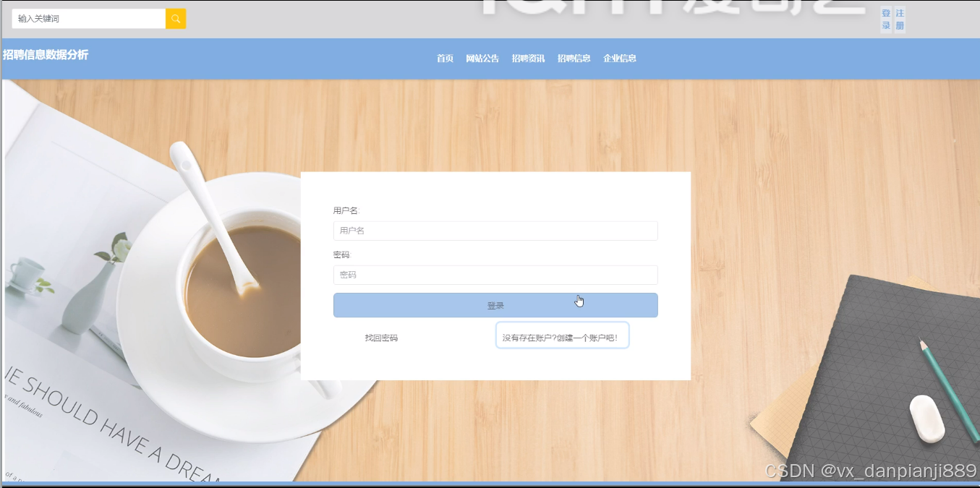Click 没有存在账户?创建一个账户吧! link
The width and height of the screenshot is (980, 488).
pyautogui.click(x=562, y=335)
